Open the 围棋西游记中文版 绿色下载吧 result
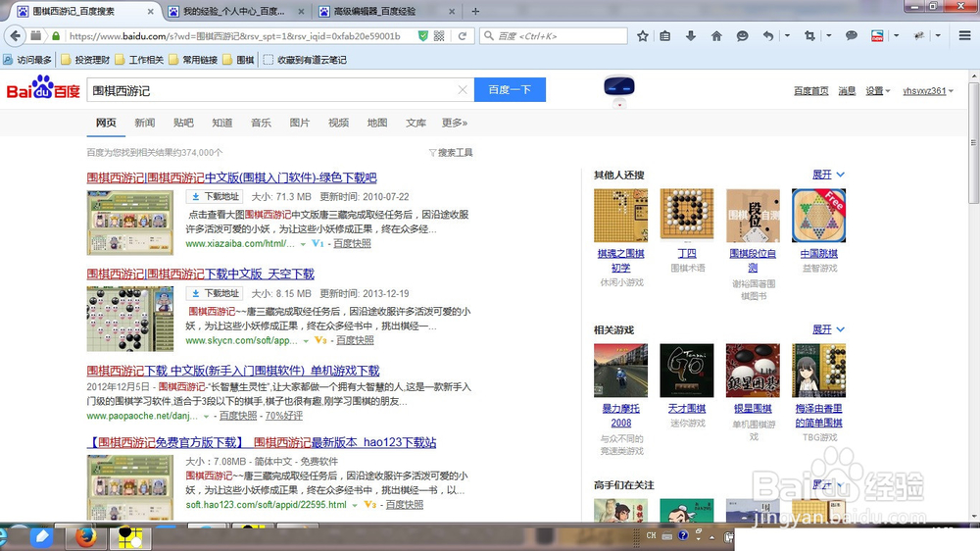The width and height of the screenshot is (980, 551). [232, 177]
